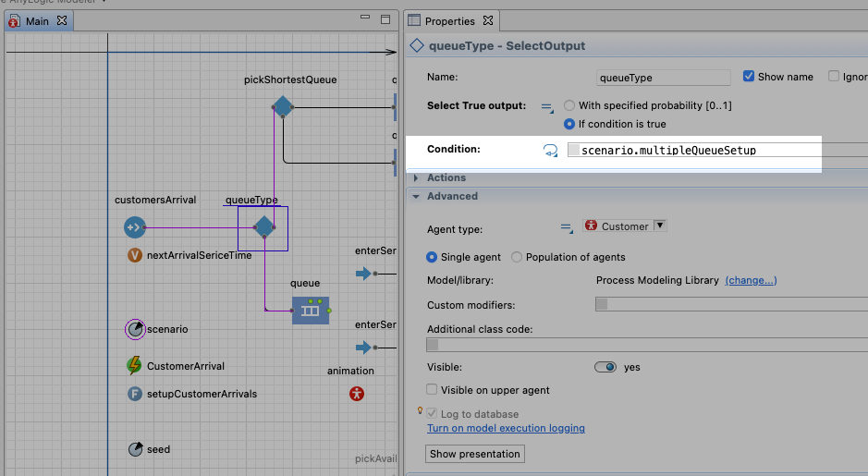
Task: Click the change... link for Model/library
Action: [752, 280]
